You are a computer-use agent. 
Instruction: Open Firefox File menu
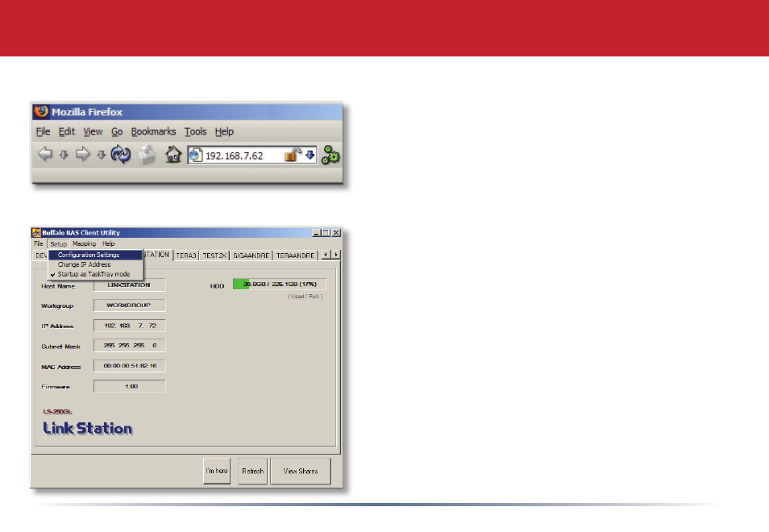click(44, 131)
